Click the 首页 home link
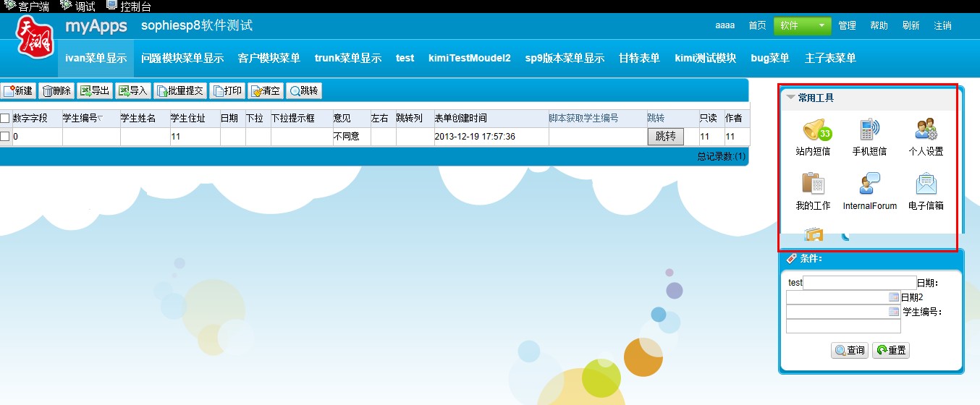The height and width of the screenshot is (405, 980). [x=757, y=25]
